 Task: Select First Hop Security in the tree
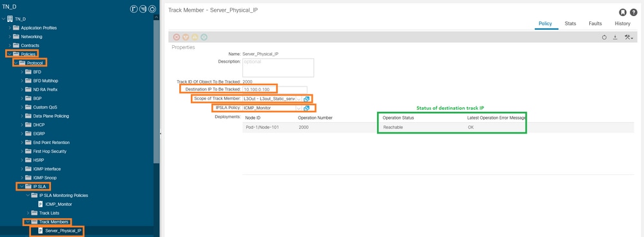(50, 151)
